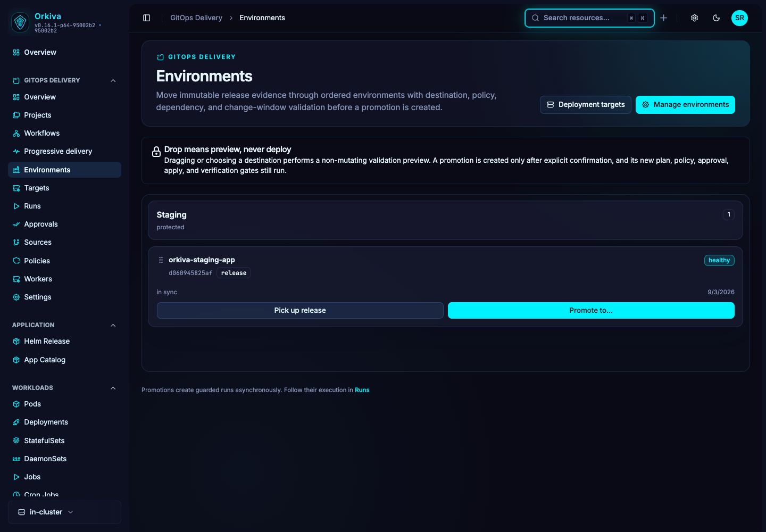Click the Policies shield icon
The height and width of the screenshot is (532, 766).
pos(16,261)
